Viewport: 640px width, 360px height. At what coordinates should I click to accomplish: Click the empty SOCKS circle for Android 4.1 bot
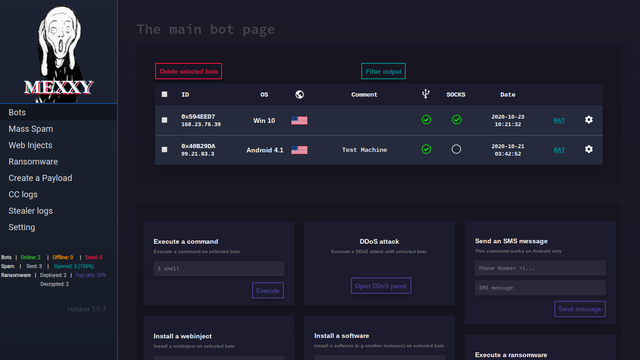tap(456, 149)
